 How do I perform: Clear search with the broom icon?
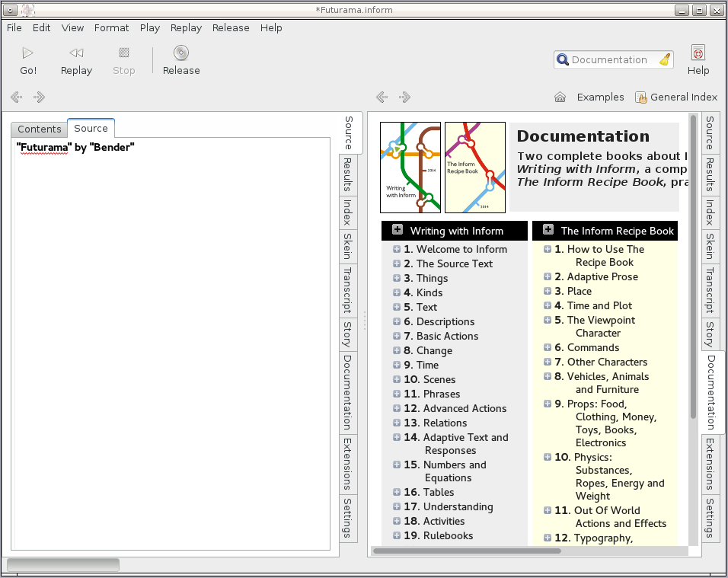click(665, 60)
